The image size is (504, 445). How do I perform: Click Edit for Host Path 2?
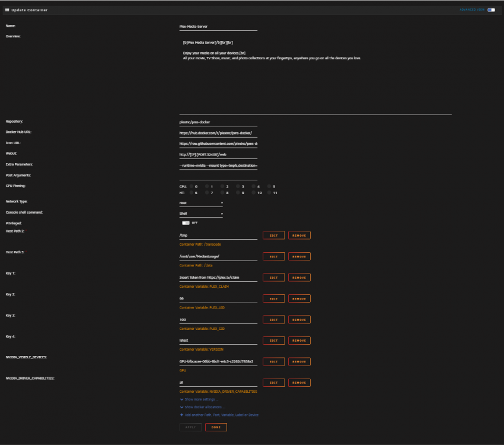click(x=273, y=236)
